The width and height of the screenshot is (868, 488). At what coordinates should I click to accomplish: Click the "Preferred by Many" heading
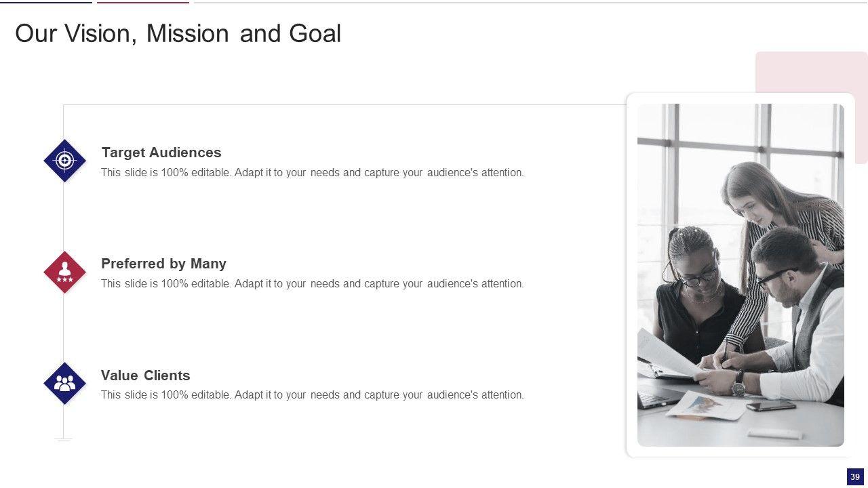click(163, 264)
